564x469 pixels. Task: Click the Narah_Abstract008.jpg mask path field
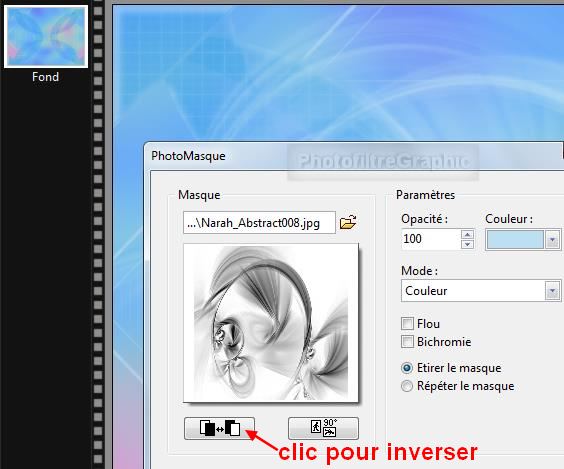[x=259, y=223]
